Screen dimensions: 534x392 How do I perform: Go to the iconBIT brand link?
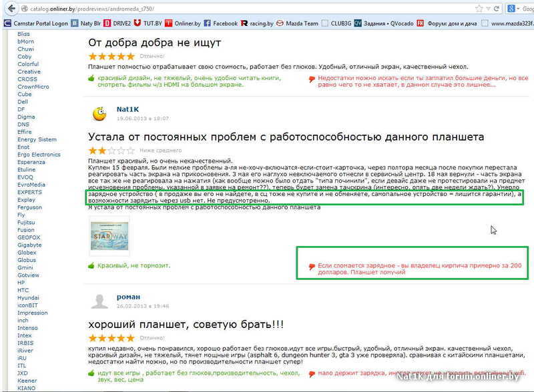click(27, 305)
